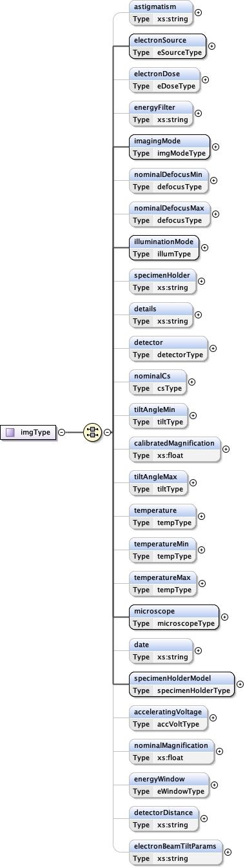Expand the energyWindow element
The height and width of the screenshot is (868, 245).
pos(214,785)
